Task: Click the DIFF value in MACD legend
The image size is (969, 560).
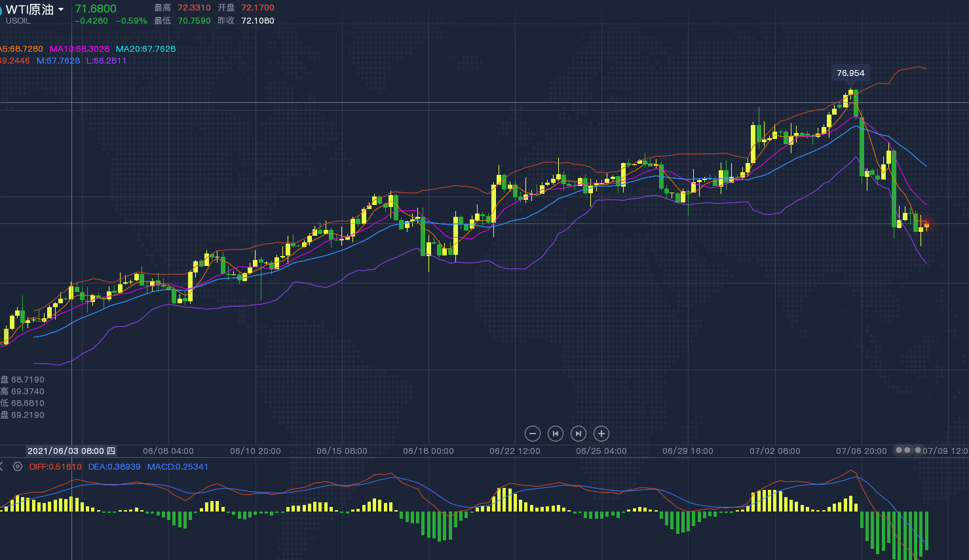Action: click(x=56, y=467)
